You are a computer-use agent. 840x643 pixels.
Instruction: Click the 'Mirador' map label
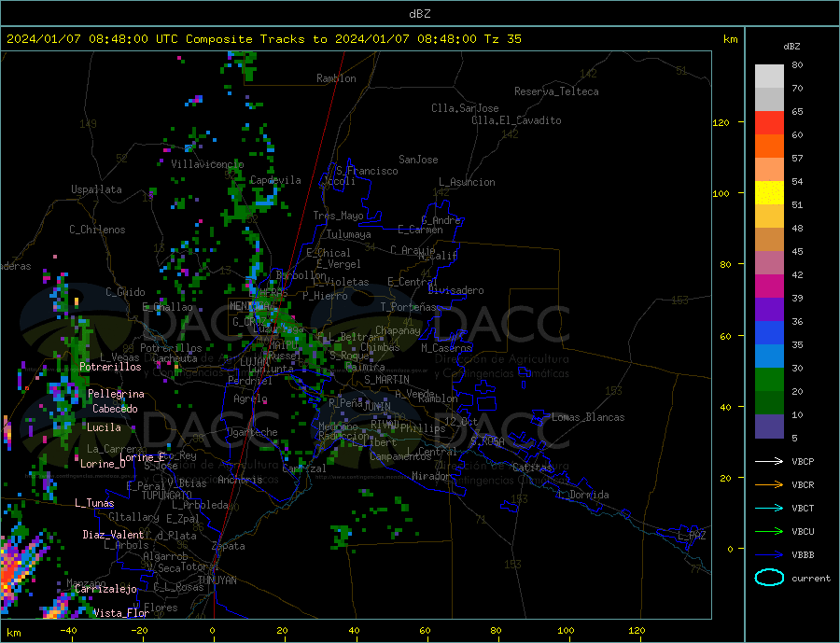431,476
